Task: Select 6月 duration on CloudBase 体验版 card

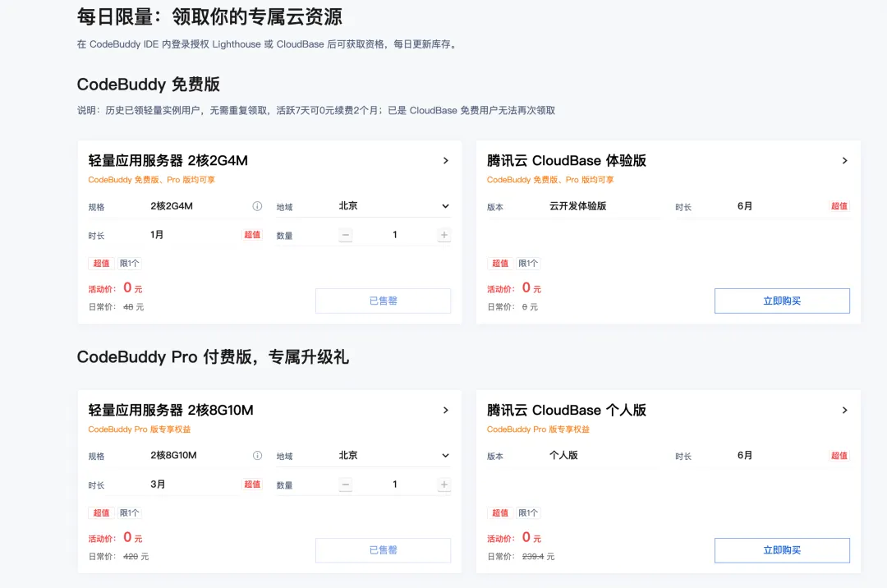Action: point(744,206)
